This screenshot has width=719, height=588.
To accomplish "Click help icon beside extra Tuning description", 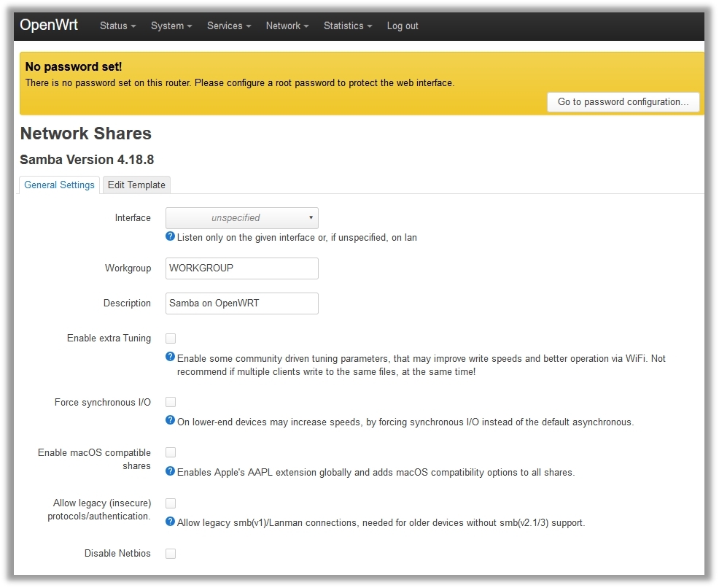I will click(x=171, y=357).
